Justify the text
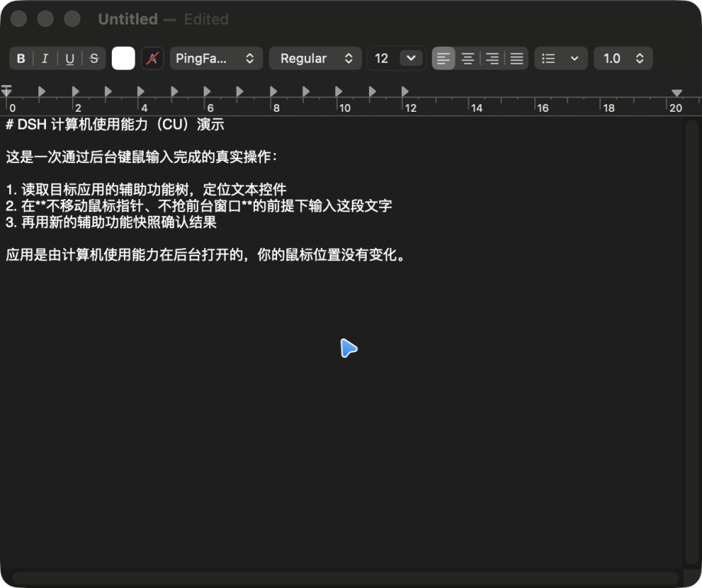Image resolution: width=702 pixels, height=588 pixels. pyautogui.click(x=517, y=59)
